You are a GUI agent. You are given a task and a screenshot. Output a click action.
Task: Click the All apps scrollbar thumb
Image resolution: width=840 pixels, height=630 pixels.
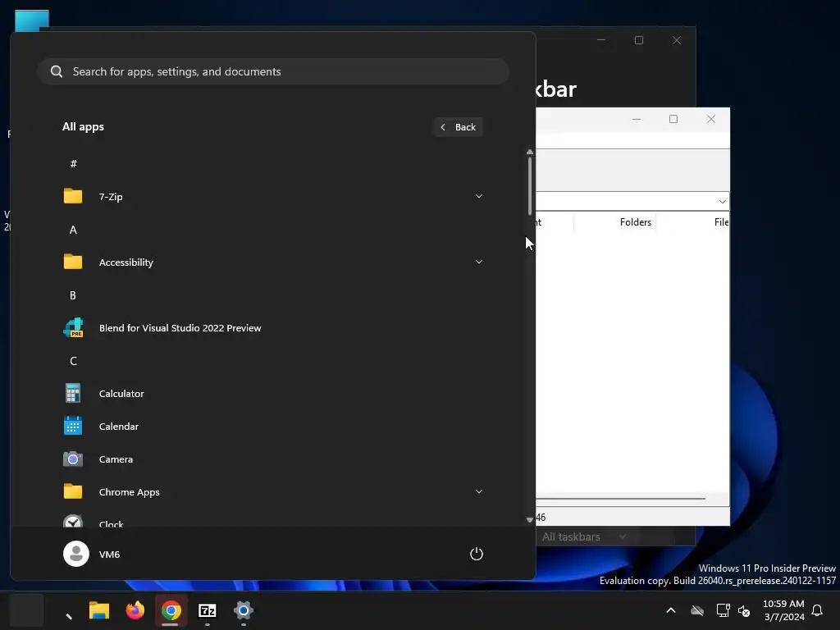point(530,185)
